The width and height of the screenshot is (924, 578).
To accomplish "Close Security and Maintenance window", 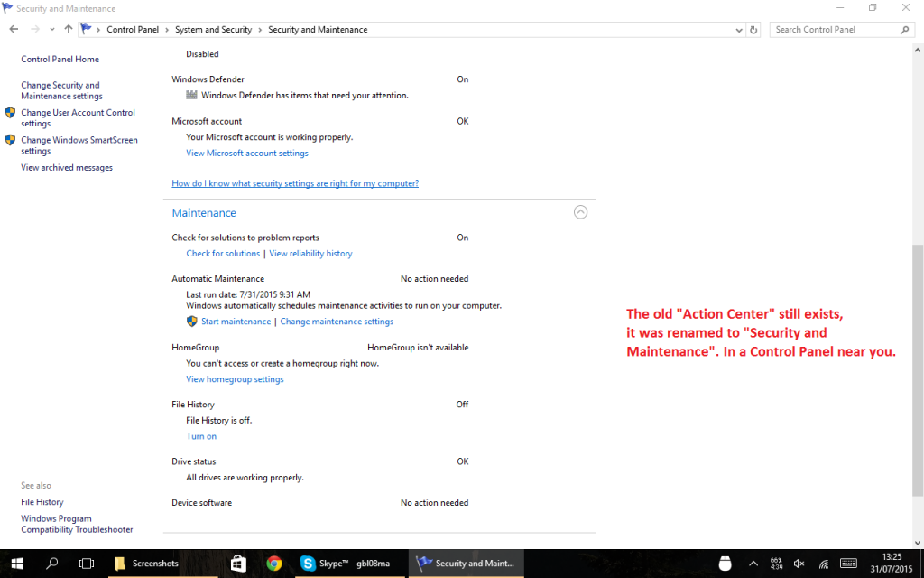I will (x=906, y=7).
